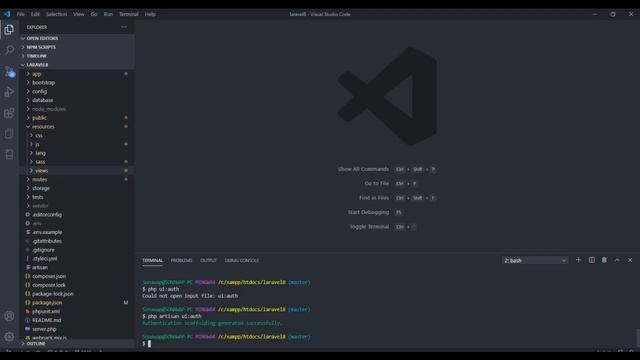Expand the sass folder
Image resolution: width=640 pixels, height=360 pixels.
point(77,162)
